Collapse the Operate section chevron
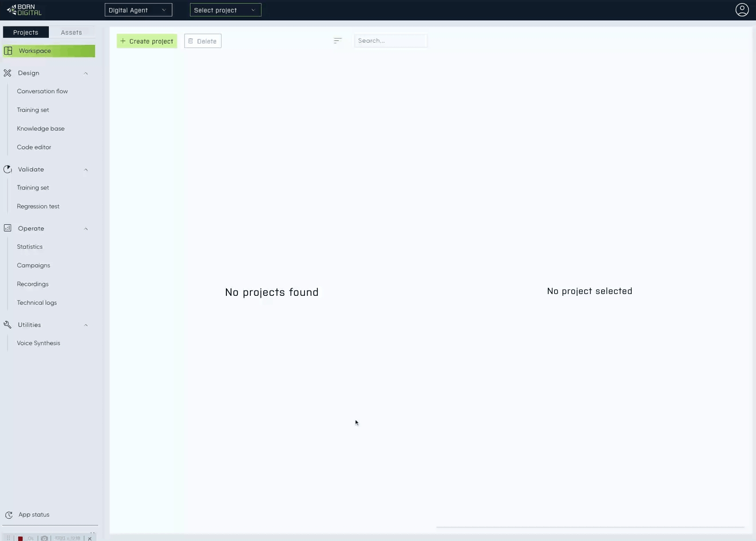756x541 pixels. [86, 229]
